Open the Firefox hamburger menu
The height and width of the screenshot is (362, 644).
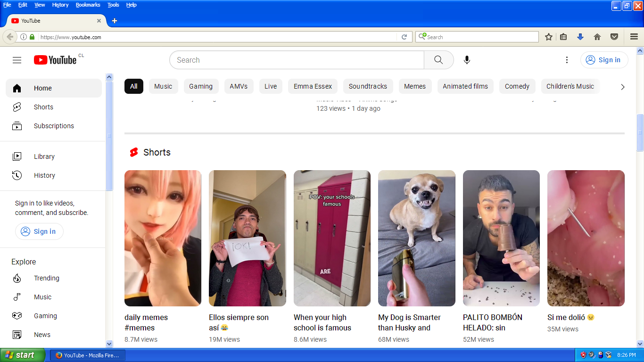point(634,37)
